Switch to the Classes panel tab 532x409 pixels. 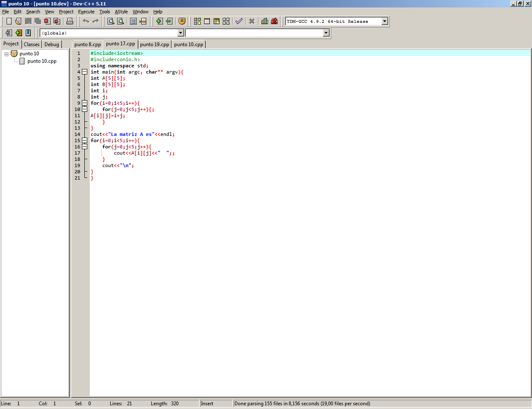pos(32,44)
